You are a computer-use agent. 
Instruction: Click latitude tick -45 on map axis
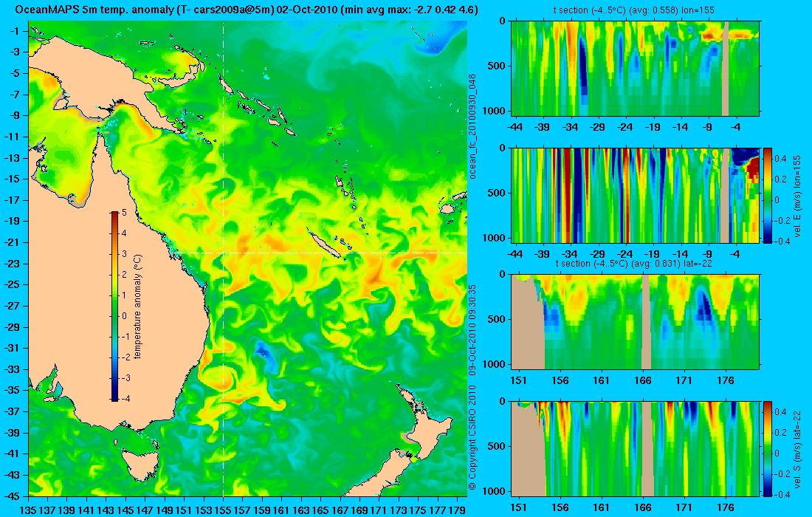[x=12, y=496]
